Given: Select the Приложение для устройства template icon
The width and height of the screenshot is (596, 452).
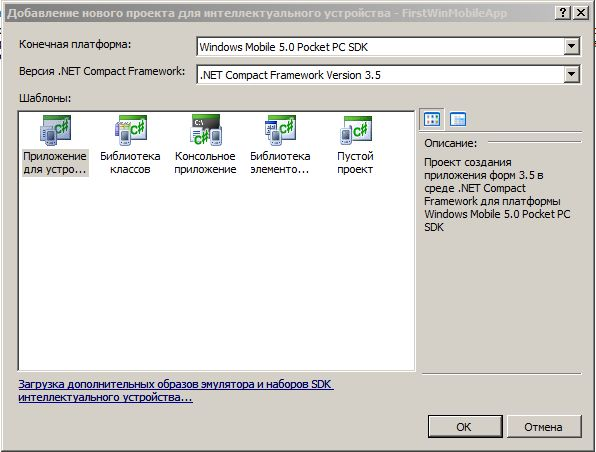Looking at the screenshot, I should (x=55, y=130).
